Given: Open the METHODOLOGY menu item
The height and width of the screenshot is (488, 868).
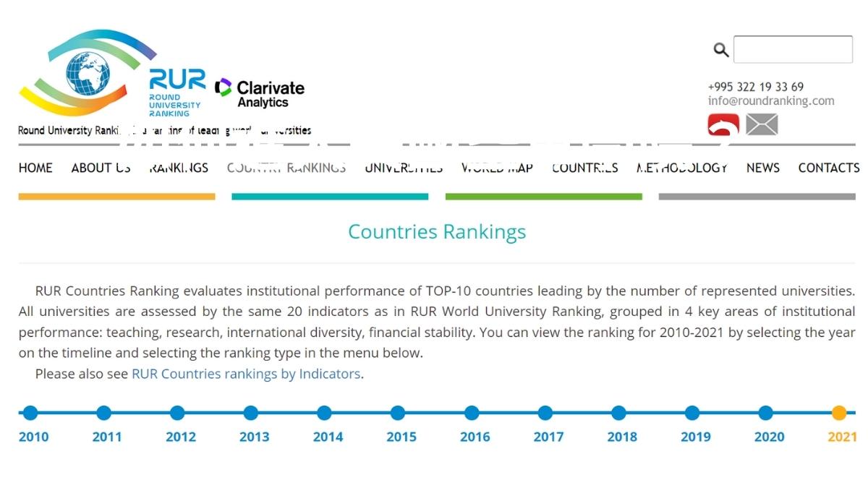Looking at the screenshot, I should coord(682,168).
